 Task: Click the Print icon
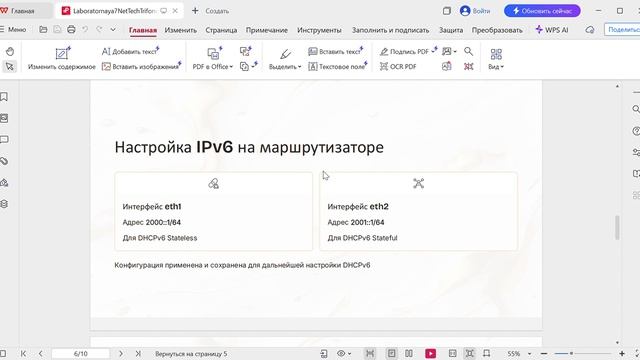pos(71,29)
